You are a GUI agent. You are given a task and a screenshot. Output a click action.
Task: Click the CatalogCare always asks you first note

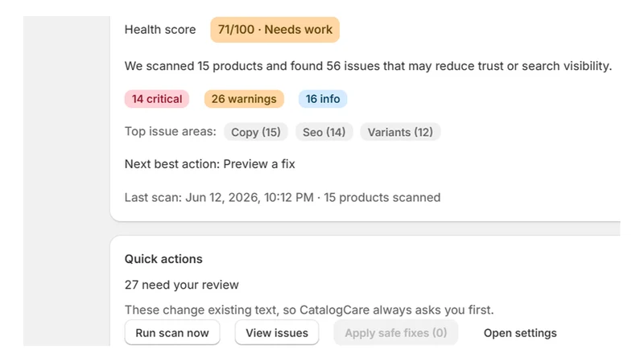pos(309,310)
